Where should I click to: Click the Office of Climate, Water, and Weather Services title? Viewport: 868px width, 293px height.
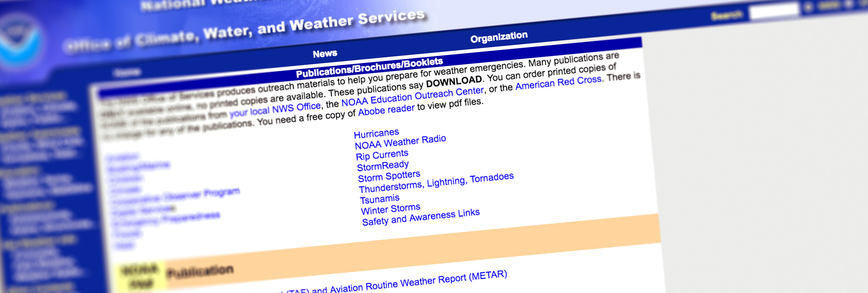[244, 31]
